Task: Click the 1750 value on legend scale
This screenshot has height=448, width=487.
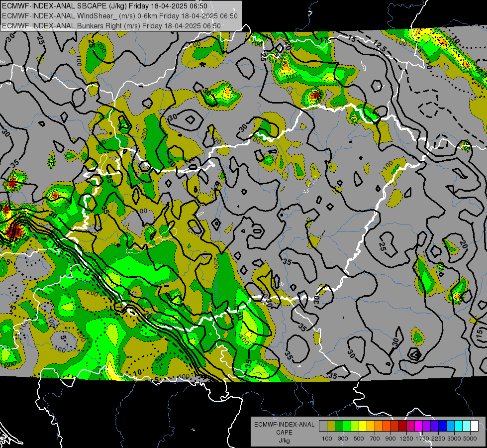Action: 422,439
